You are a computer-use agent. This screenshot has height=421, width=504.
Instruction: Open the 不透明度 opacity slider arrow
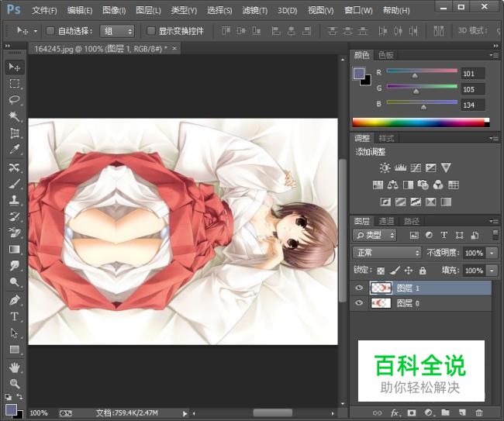click(492, 254)
